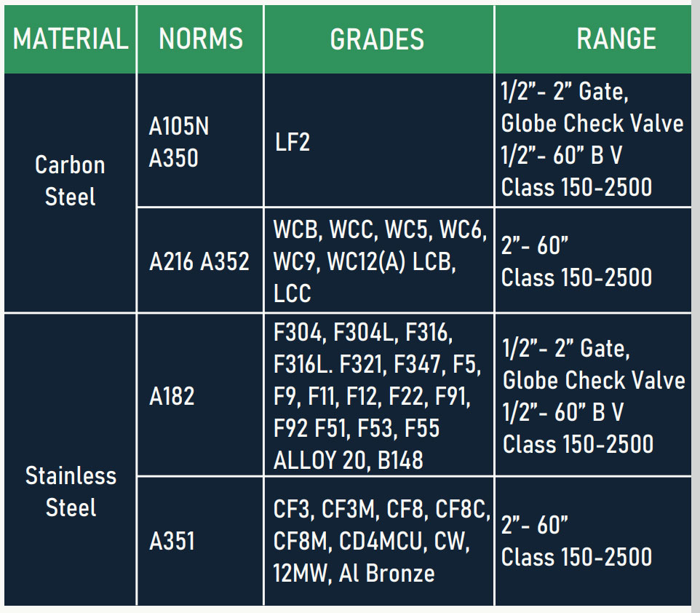Select the A351 norm cell
Image resolution: width=700 pixels, height=613 pixels.
pyautogui.click(x=172, y=542)
